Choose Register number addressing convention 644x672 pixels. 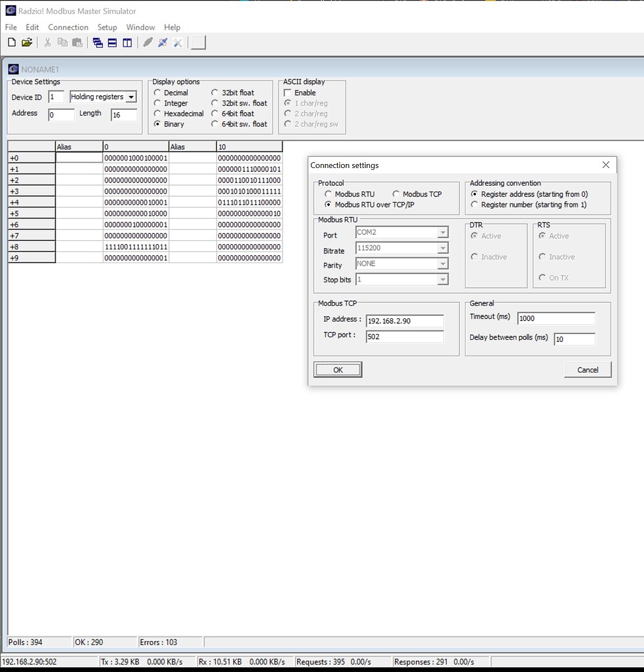(473, 204)
